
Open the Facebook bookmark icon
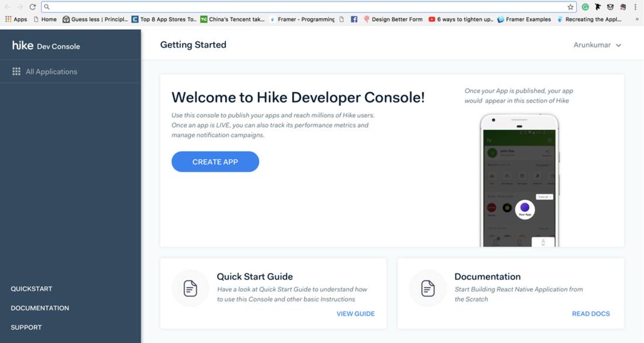point(354,19)
